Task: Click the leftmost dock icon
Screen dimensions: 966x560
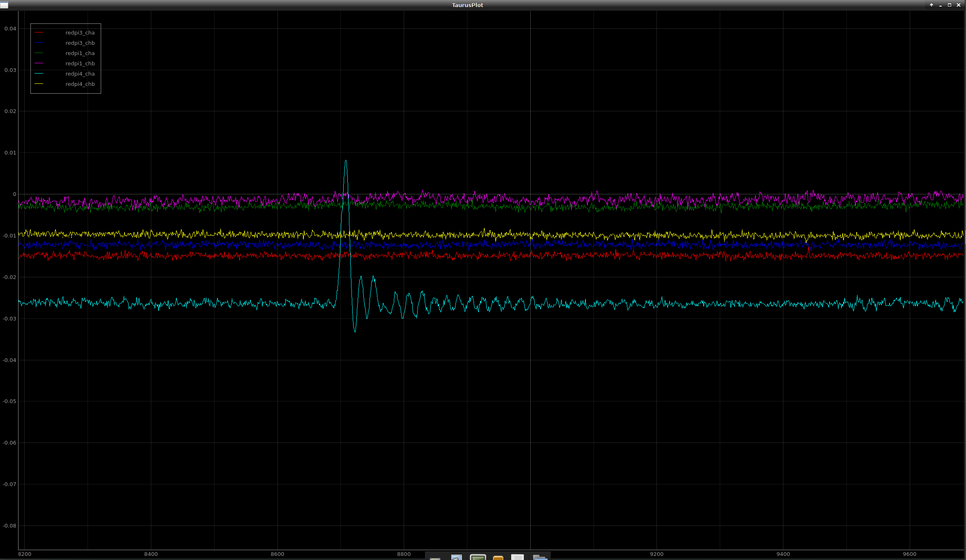Action: pos(435,558)
